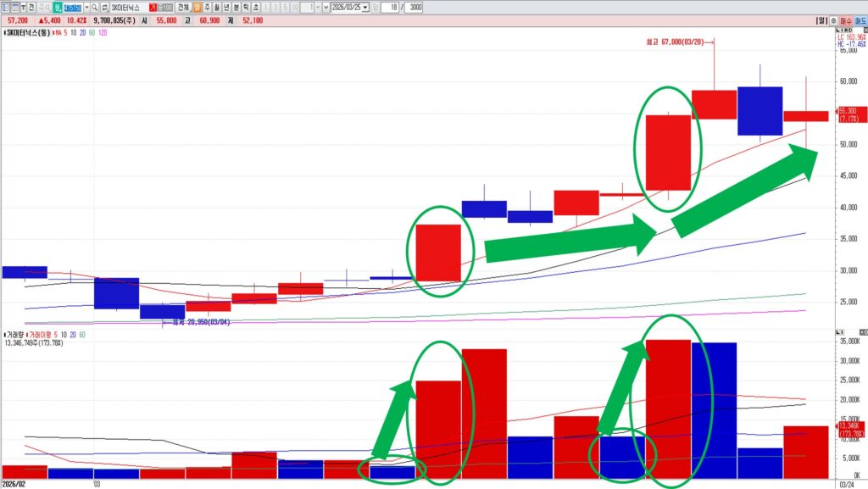Click the green 통 icon button
868x489 pixels.
58,7
